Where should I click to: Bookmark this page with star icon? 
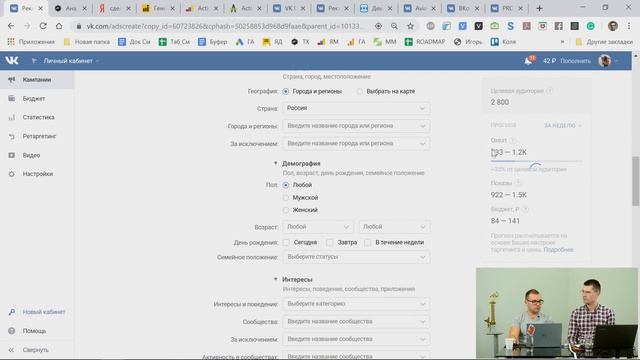pyautogui.click(x=410, y=26)
